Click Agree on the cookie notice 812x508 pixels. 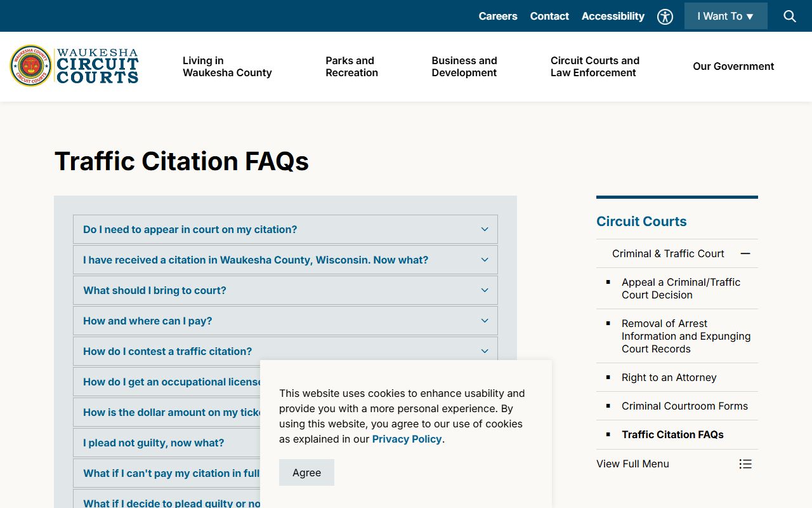(306, 472)
